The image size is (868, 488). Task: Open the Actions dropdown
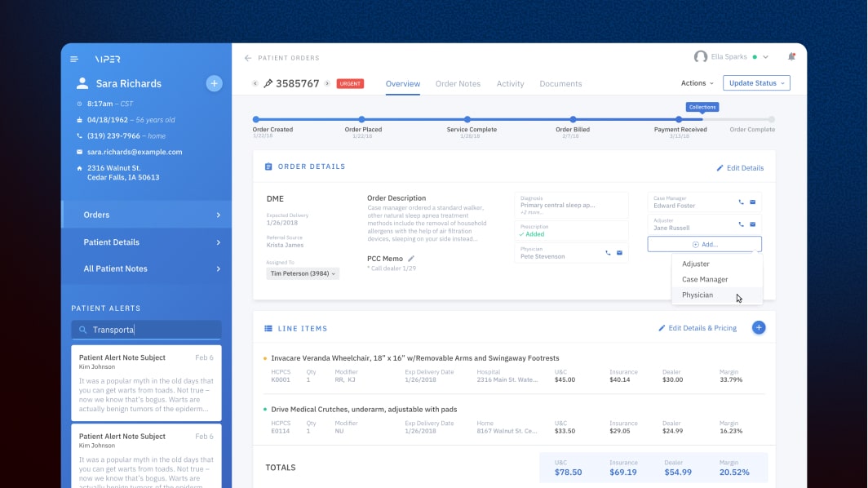(x=697, y=83)
